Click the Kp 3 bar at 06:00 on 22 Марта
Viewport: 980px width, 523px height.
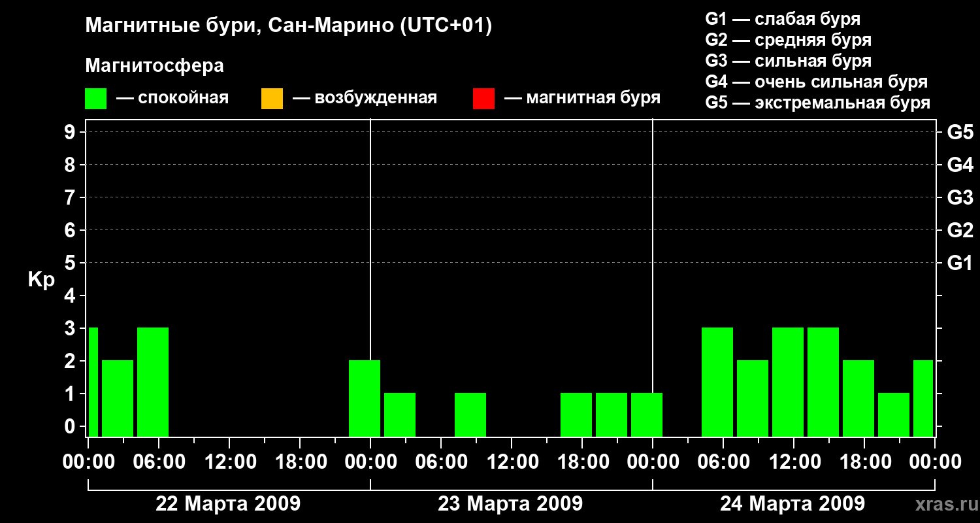pos(153,382)
